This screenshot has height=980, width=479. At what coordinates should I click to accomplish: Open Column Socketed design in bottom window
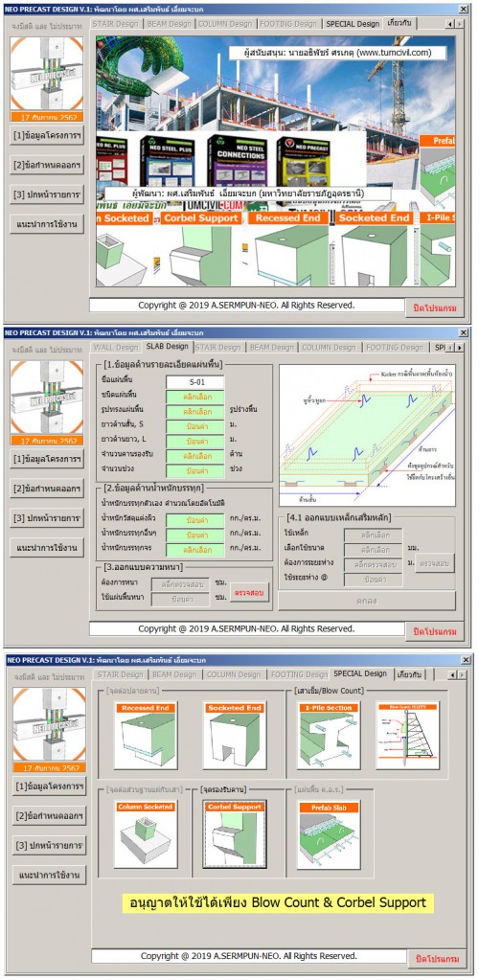[x=145, y=833]
